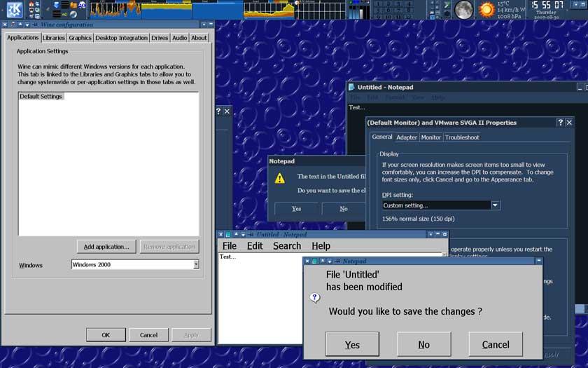Click OK in Wine configuration
The width and height of the screenshot is (588, 368).
[x=106, y=335]
